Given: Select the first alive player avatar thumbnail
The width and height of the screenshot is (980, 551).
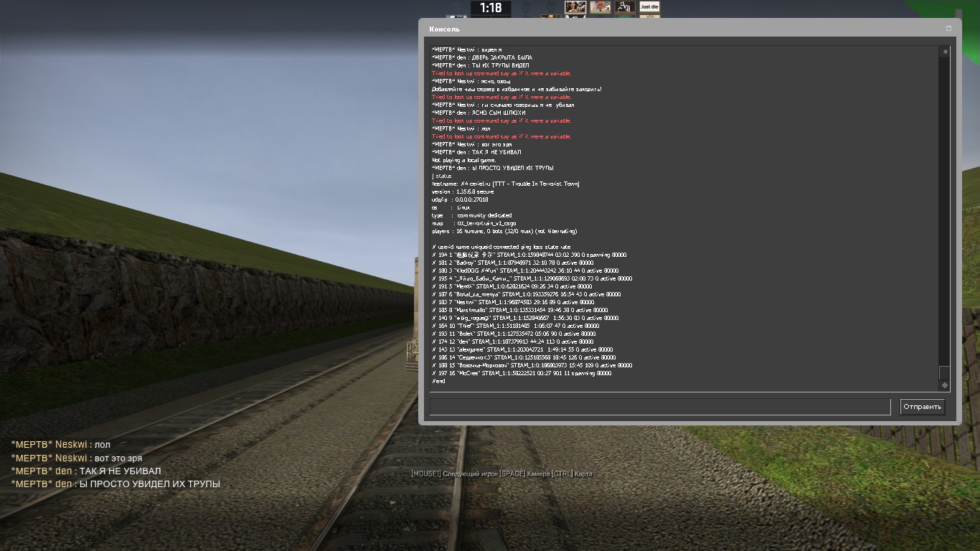Looking at the screenshot, I should pyautogui.click(x=575, y=7).
